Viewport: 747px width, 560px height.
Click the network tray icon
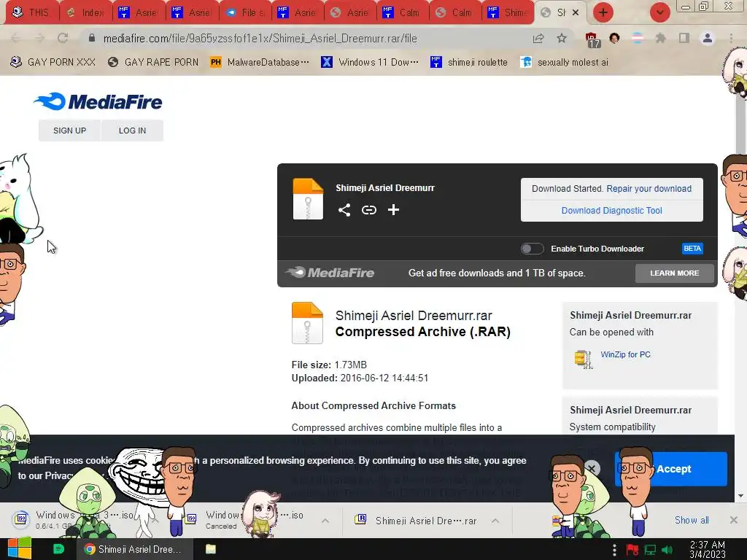click(x=650, y=550)
